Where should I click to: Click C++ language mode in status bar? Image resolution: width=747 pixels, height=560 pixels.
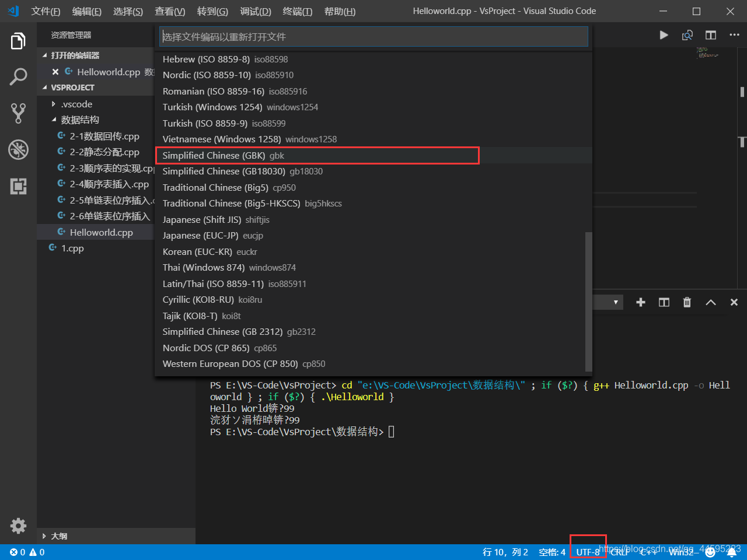pyautogui.click(x=648, y=552)
